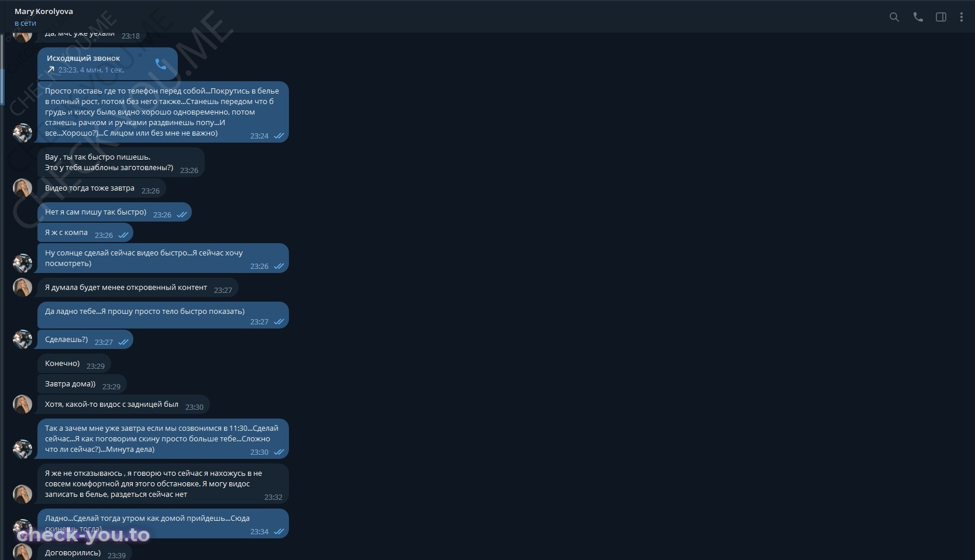Click avatar beside 'Я думала будет' message
Image resolution: width=975 pixels, height=560 pixels.
[22, 287]
